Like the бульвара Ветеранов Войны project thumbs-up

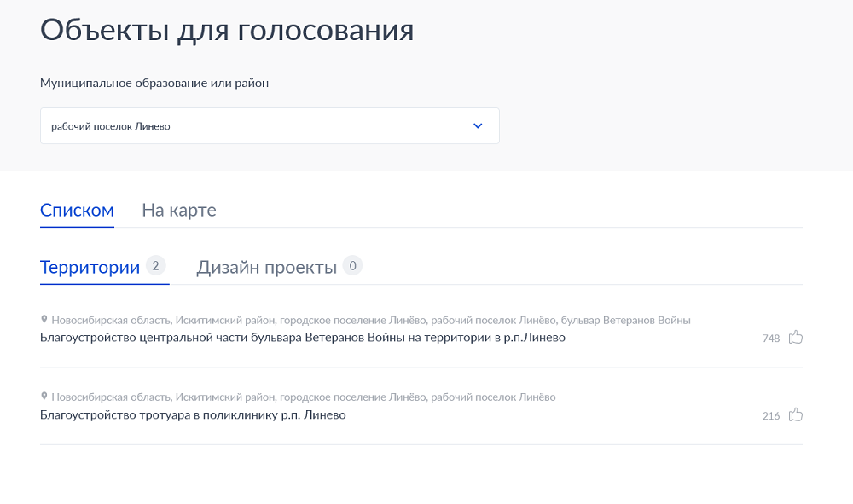pos(796,337)
